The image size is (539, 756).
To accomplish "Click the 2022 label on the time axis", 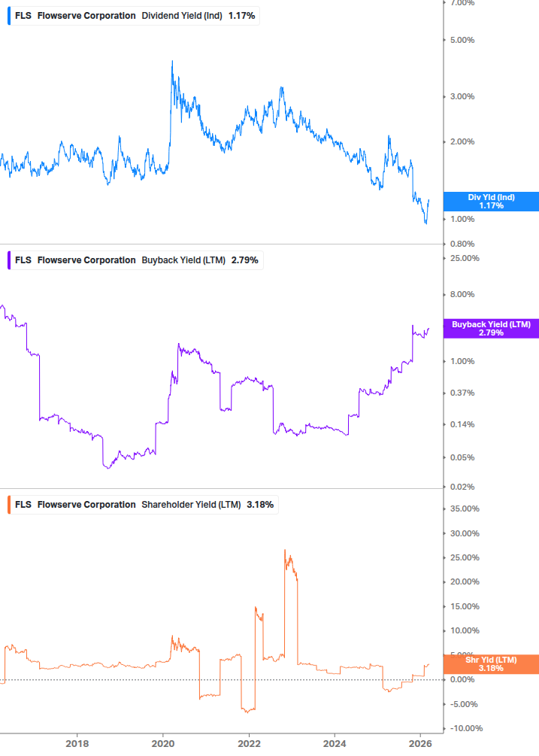I will (249, 744).
